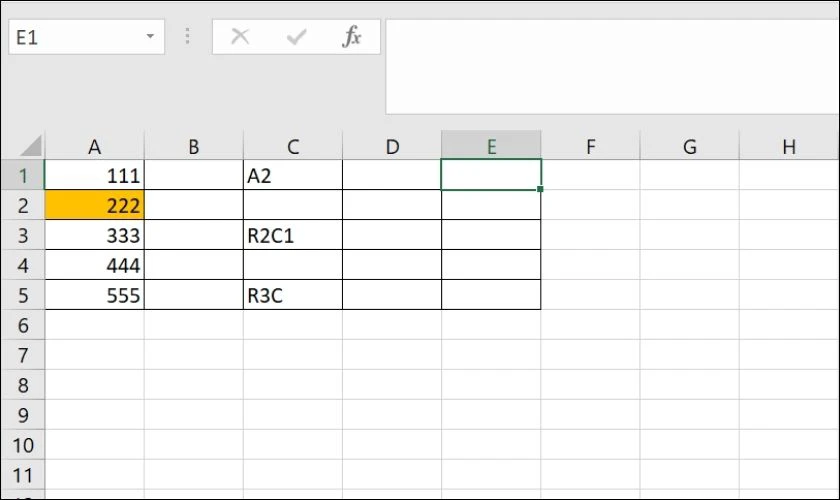840x500 pixels.
Task: Select cell C5 containing R3C
Action: [x=292, y=295]
